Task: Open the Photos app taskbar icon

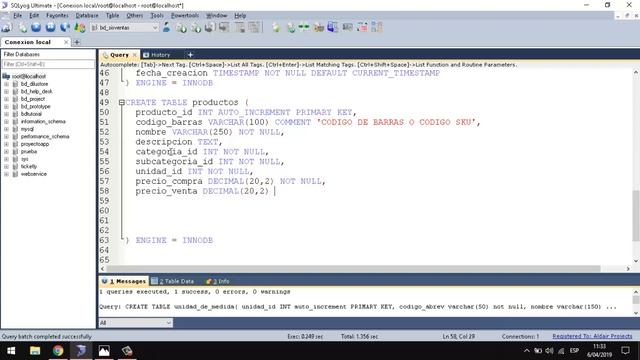Action: tap(104, 351)
